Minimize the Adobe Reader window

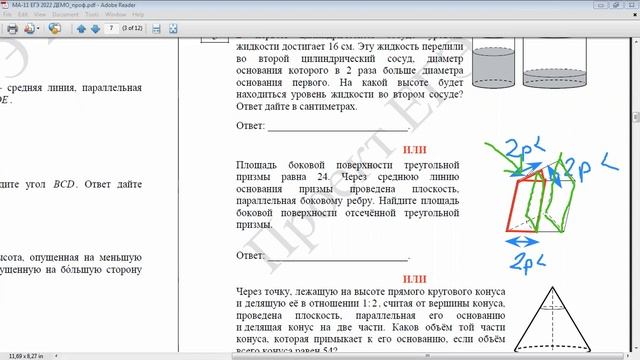[601, 5]
